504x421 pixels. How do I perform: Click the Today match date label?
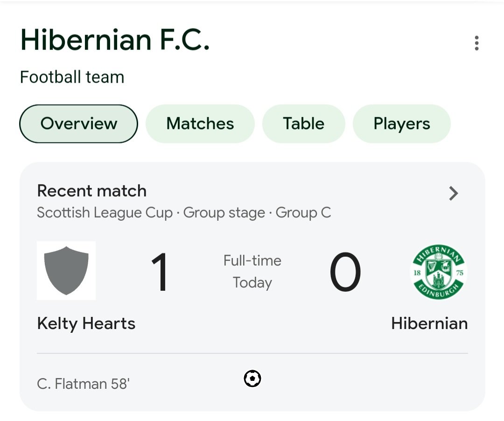(x=252, y=283)
